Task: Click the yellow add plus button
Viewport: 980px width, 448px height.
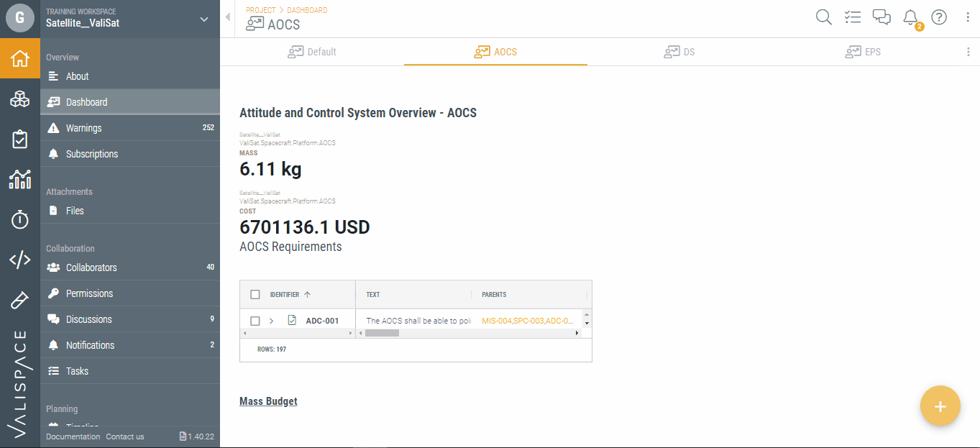Action: (940, 406)
